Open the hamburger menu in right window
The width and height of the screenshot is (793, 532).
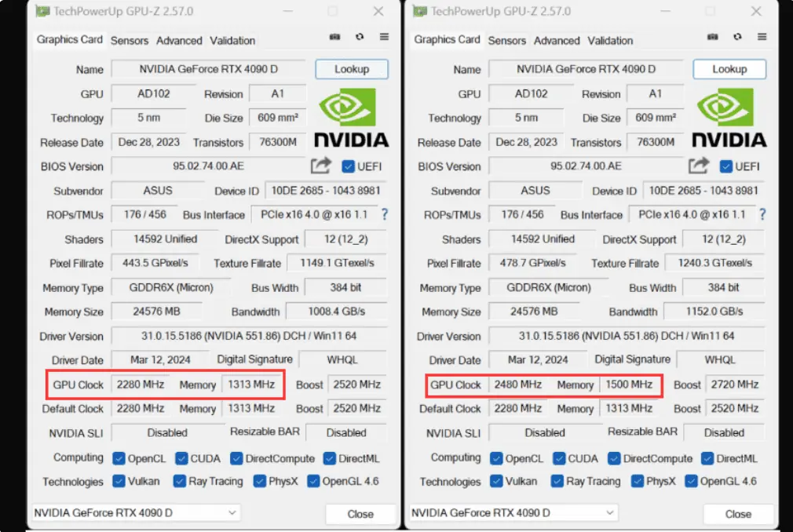click(x=762, y=38)
